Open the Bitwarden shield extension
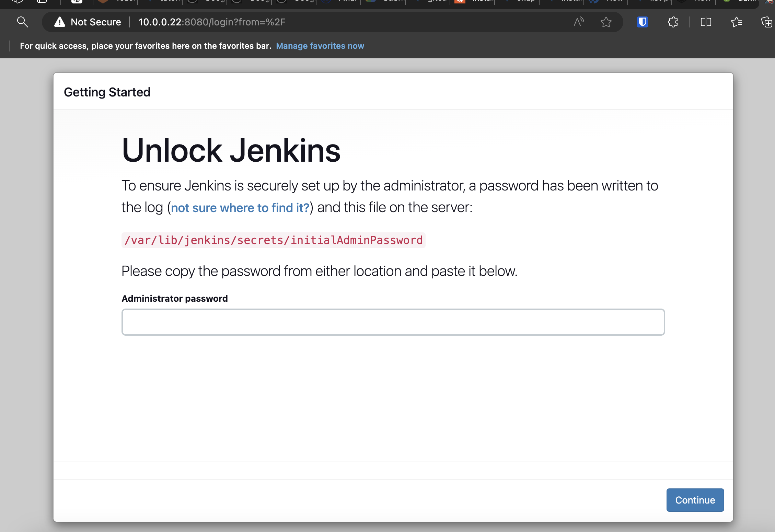Image resolution: width=775 pixels, height=532 pixels. [x=642, y=22]
